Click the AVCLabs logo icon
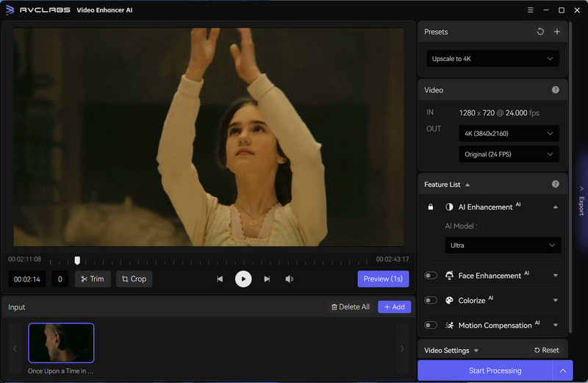Image resolution: width=588 pixels, height=383 pixels. pos(10,10)
